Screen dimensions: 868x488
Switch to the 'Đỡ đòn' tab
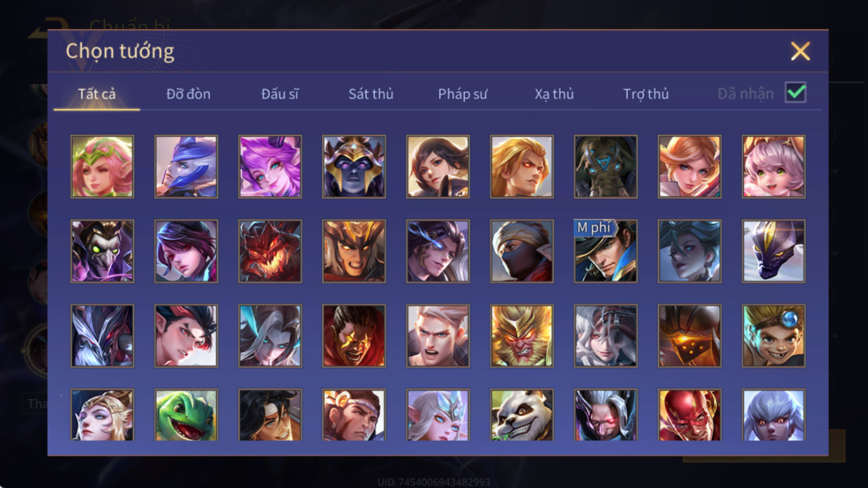point(188,94)
